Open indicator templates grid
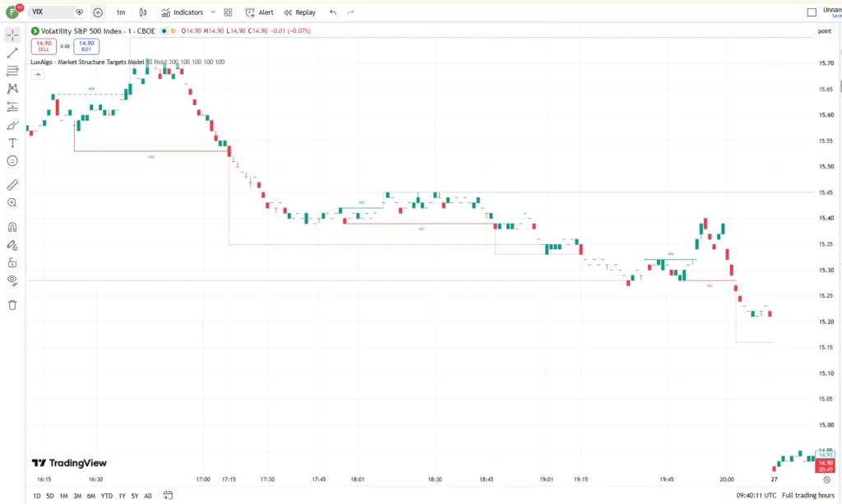The image size is (842, 504). (228, 12)
